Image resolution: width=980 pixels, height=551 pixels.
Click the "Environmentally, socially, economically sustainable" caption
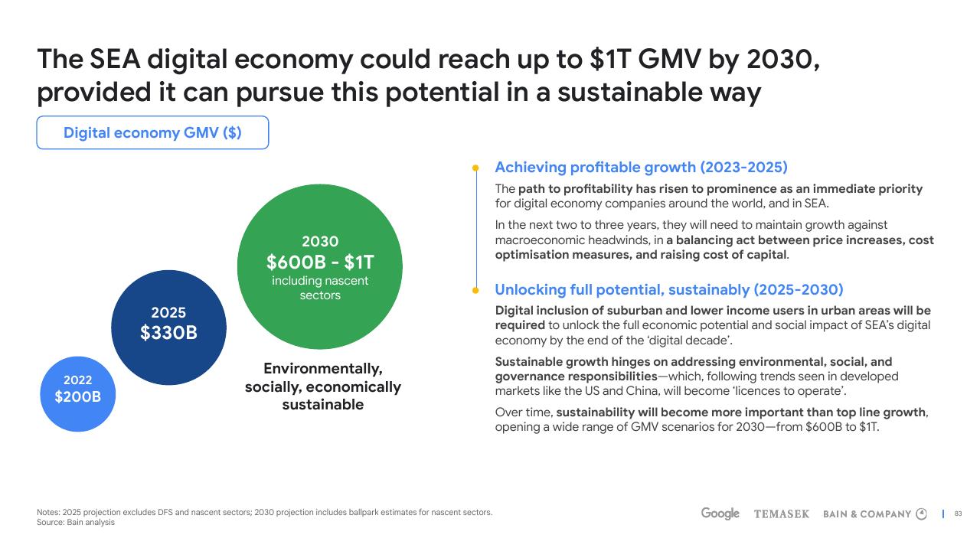[323, 386]
